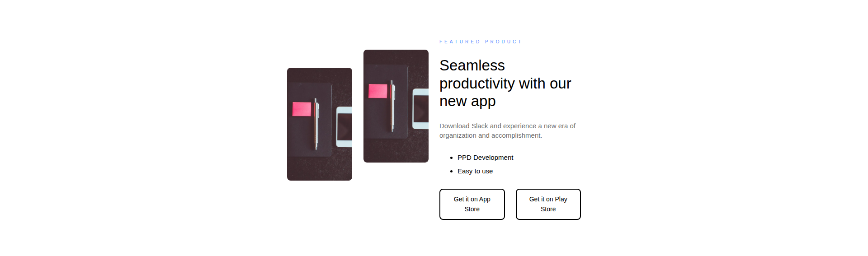Click the Get it on App Store button
868x256 pixels.
[x=472, y=204]
